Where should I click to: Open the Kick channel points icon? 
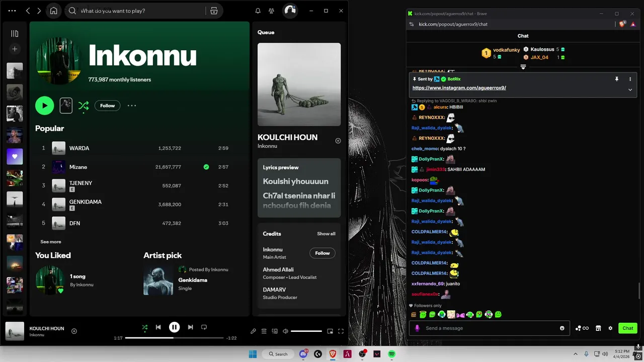point(582,328)
